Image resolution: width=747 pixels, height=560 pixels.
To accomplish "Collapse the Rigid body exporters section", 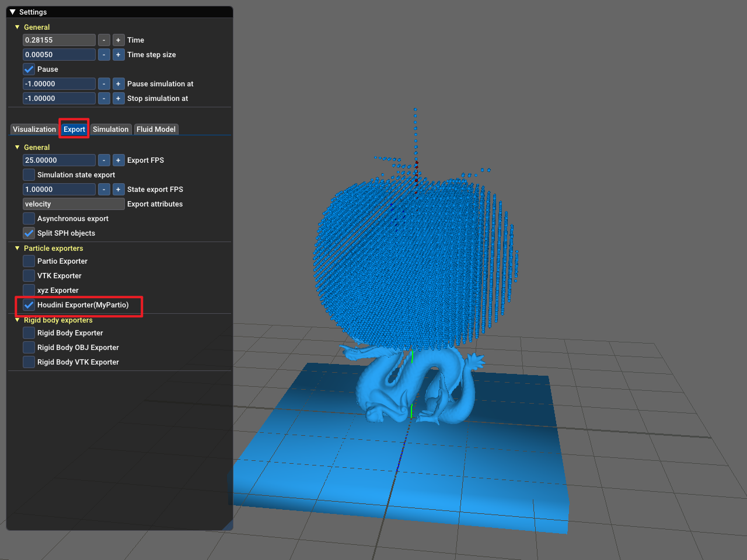I will (17, 320).
